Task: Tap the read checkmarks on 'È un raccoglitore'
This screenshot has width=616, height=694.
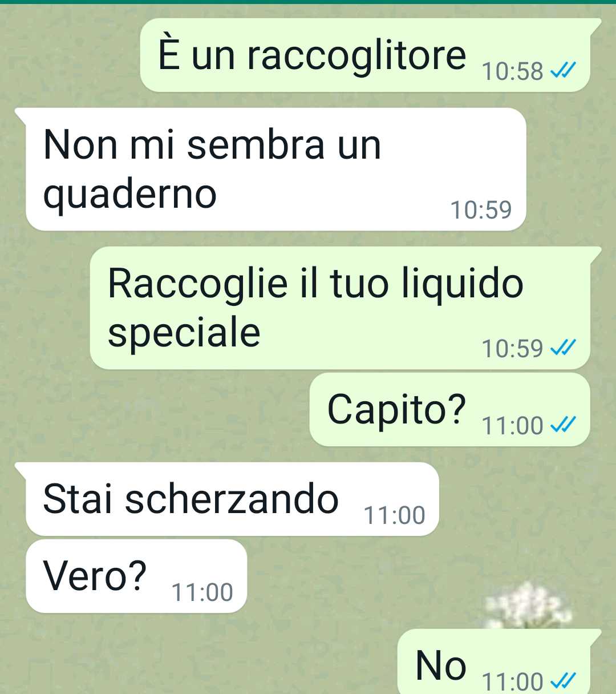Action: pyautogui.click(x=563, y=71)
